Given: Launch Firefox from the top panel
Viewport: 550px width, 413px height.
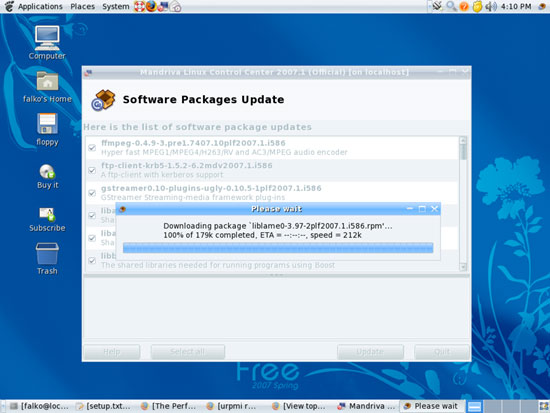Looking at the screenshot, I should (151, 6).
